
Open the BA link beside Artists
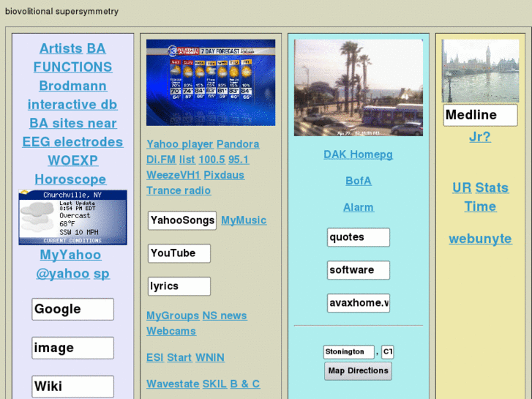(96, 48)
